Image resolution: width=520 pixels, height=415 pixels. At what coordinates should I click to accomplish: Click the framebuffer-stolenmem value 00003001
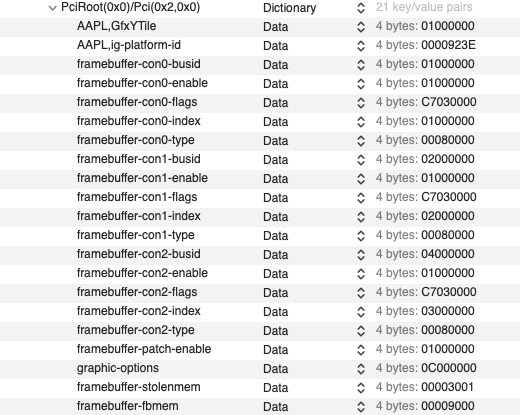coord(448,387)
